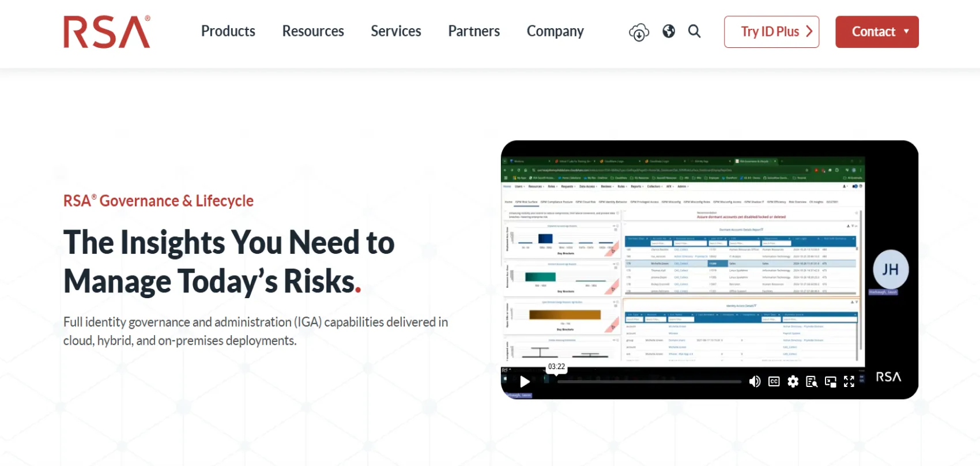Click RSA Governance & Lifecycle heading text
The width and height of the screenshot is (980, 466).
pos(159,201)
